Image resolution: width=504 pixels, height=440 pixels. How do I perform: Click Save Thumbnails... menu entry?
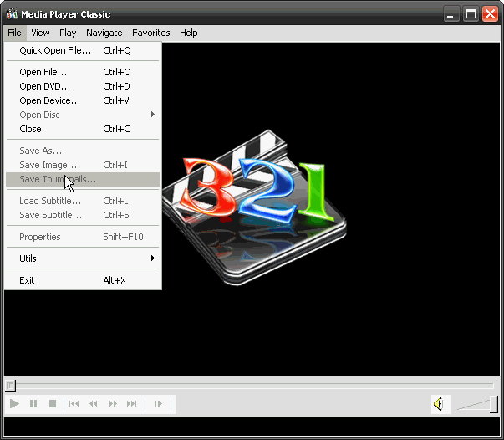click(83, 179)
